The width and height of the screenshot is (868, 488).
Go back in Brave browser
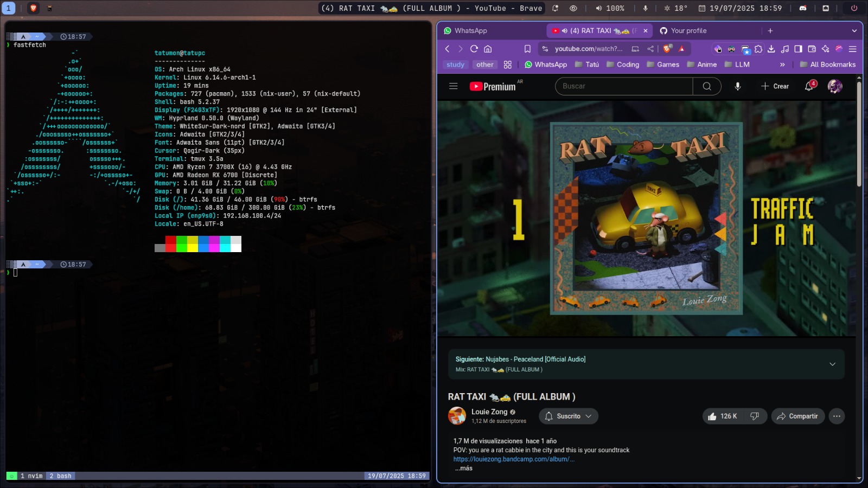[448, 49]
